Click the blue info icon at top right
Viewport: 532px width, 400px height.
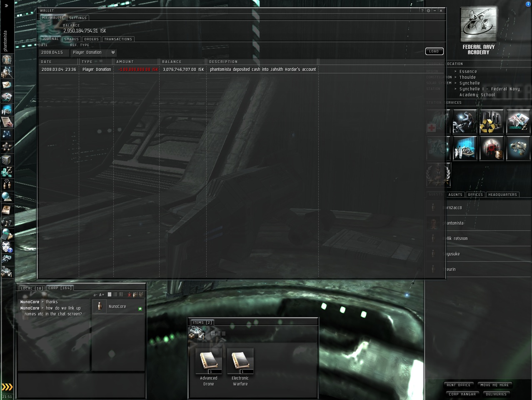coord(528,4)
